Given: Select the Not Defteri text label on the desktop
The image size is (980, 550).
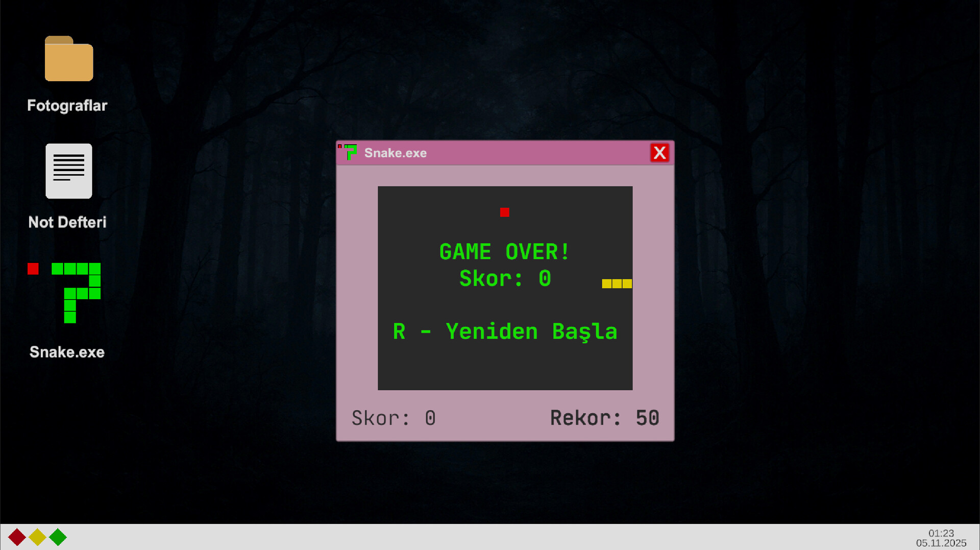Looking at the screenshot, I should pyautogui.click(x=67, y=222).
